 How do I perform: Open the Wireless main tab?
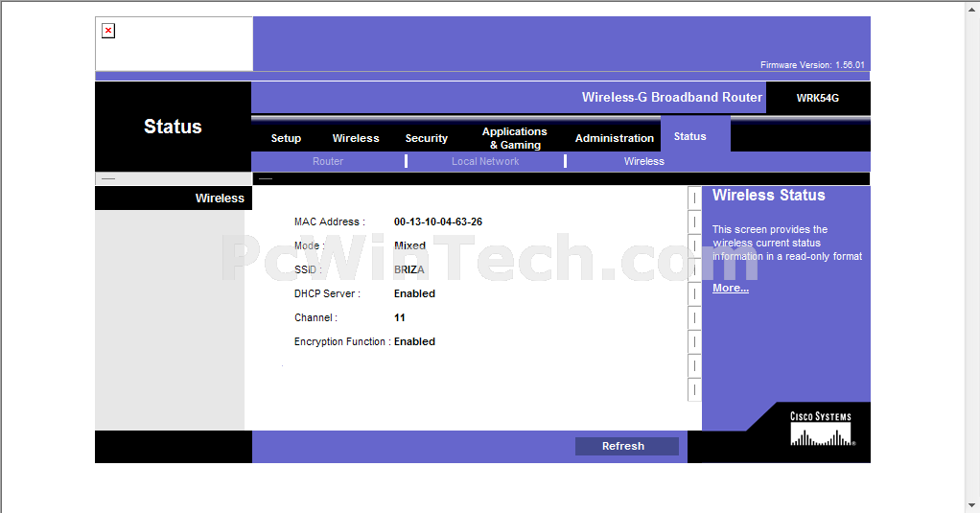356,138
